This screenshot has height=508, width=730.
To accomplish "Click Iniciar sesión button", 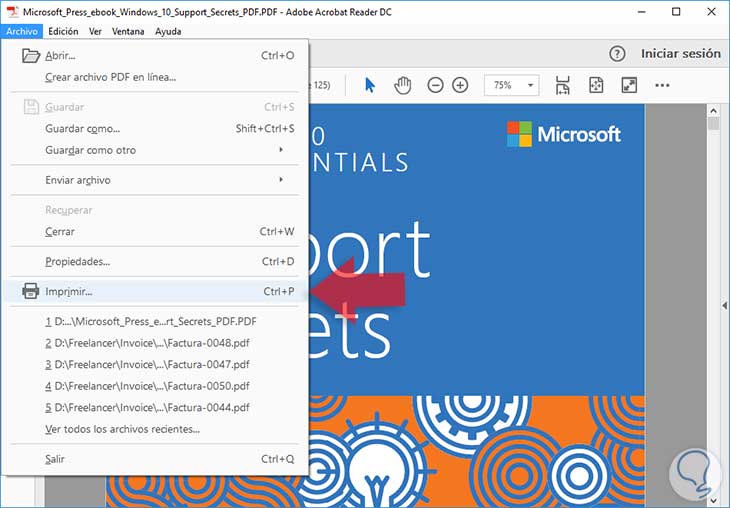I will click(x=681, y=54).
